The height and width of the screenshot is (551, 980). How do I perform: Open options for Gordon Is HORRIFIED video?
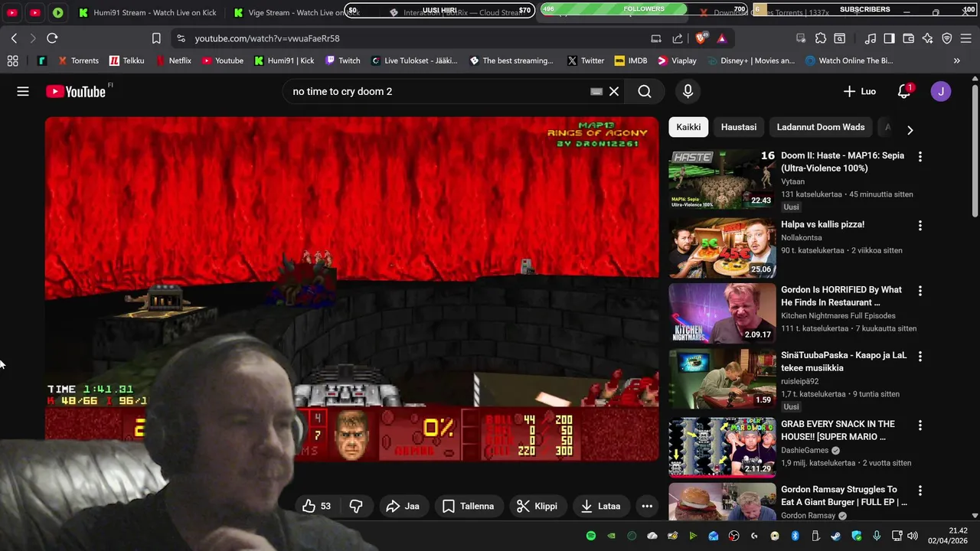920,291
